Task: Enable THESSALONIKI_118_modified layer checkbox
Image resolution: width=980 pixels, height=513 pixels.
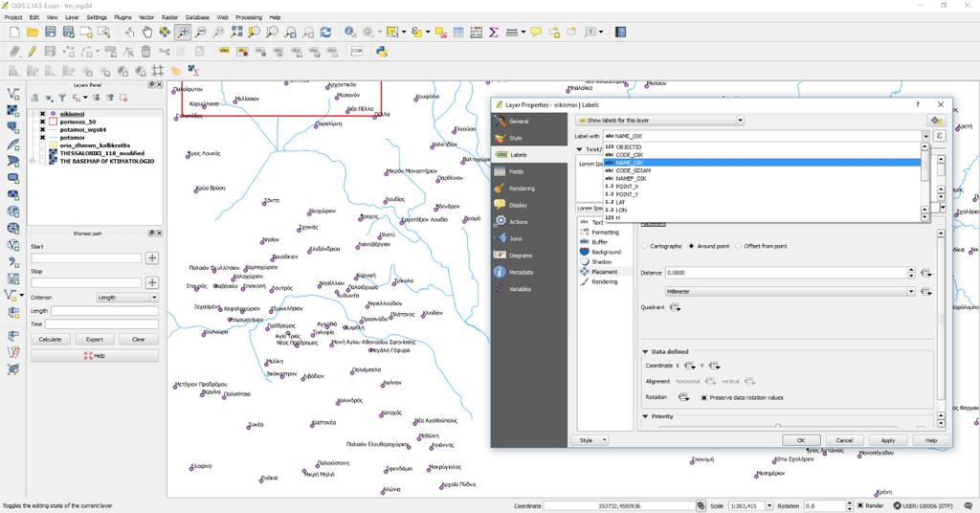Action: (x=42, y=153)
